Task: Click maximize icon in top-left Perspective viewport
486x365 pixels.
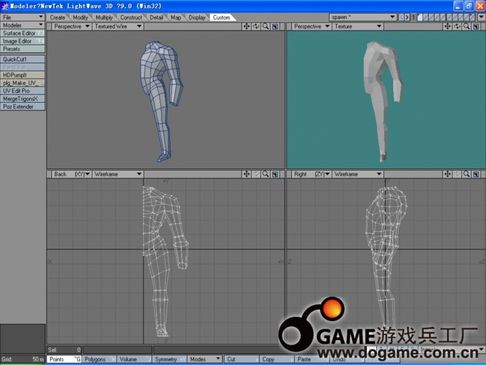Action: tap(275, 26)
